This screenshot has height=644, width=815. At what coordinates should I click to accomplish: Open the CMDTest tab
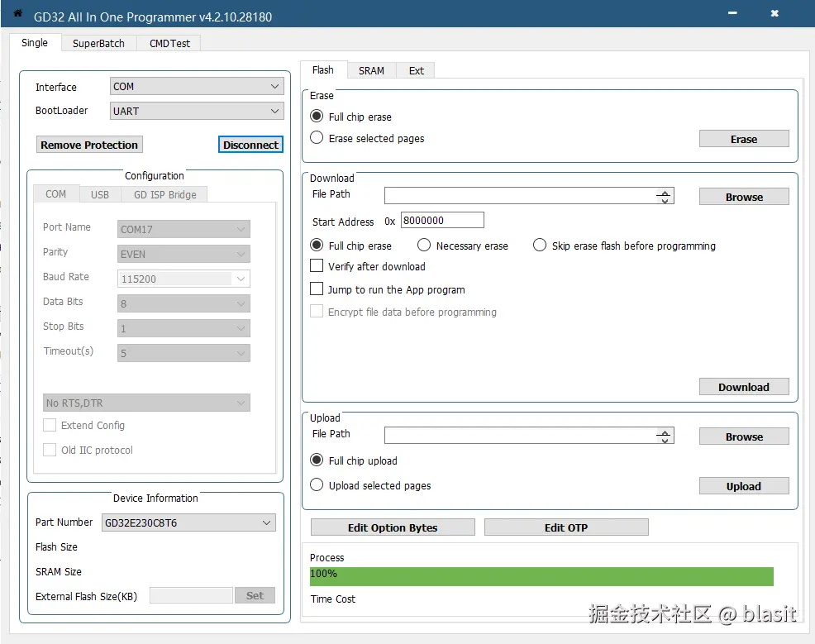click(169, 43)
